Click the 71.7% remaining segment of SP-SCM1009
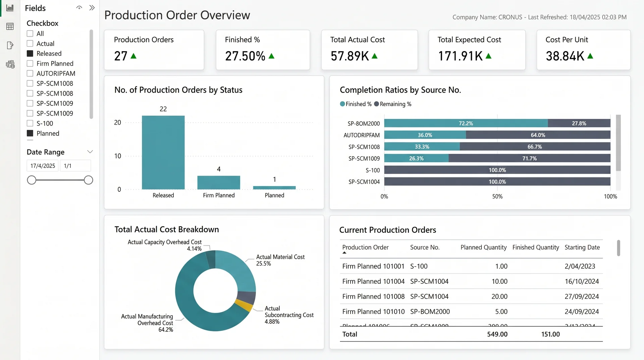The height and width of the screenshot is (360, 644). [x=529, y=159]
